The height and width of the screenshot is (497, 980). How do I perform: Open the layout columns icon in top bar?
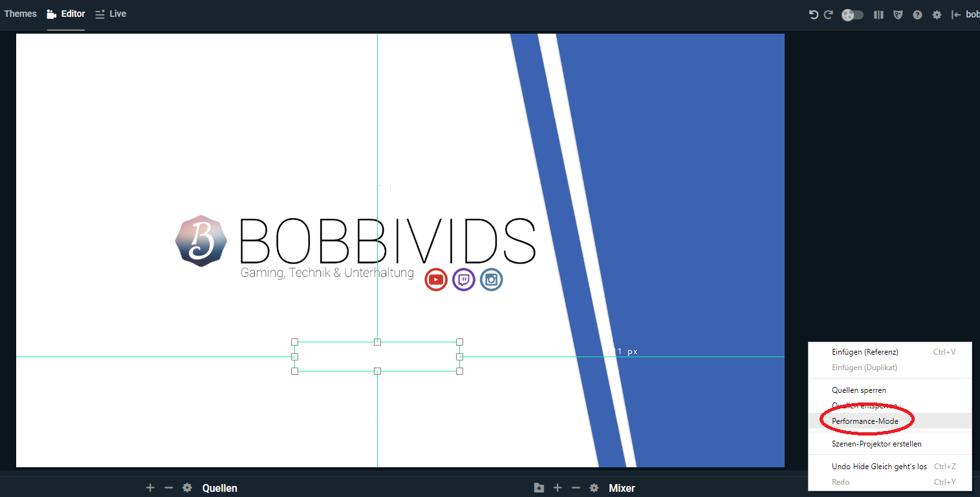[x=878, y=14]
